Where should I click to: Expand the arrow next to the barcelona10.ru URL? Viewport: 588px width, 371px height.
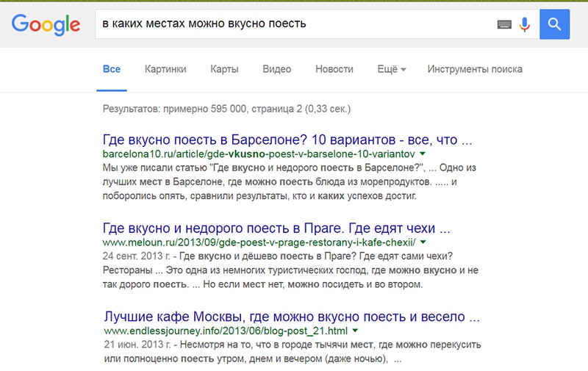pos(423,154)
